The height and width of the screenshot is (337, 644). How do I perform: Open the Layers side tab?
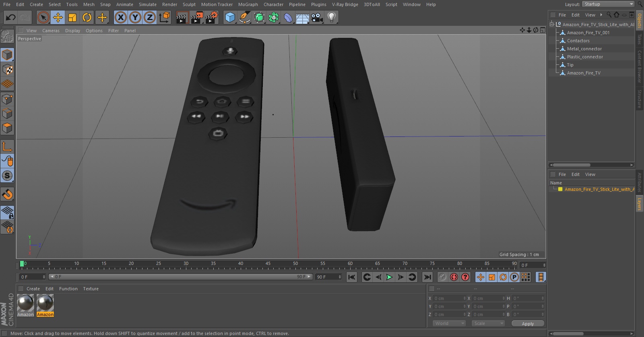(639, 204)
